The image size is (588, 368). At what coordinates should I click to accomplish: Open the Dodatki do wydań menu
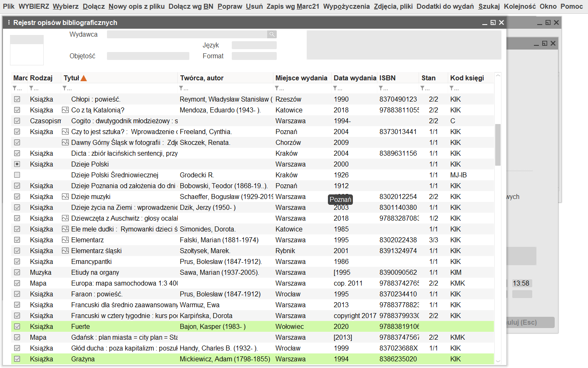[x=445, y=6]
